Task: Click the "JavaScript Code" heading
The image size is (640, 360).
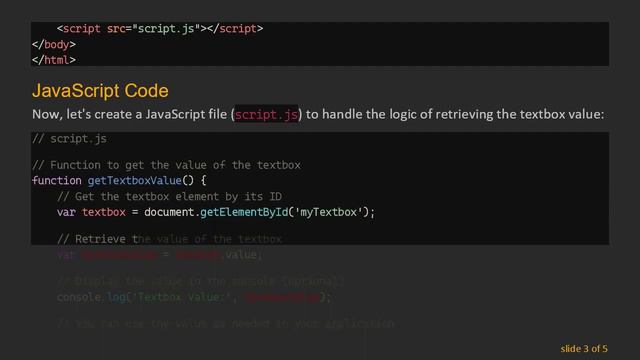Action: (x=100, y=91)
